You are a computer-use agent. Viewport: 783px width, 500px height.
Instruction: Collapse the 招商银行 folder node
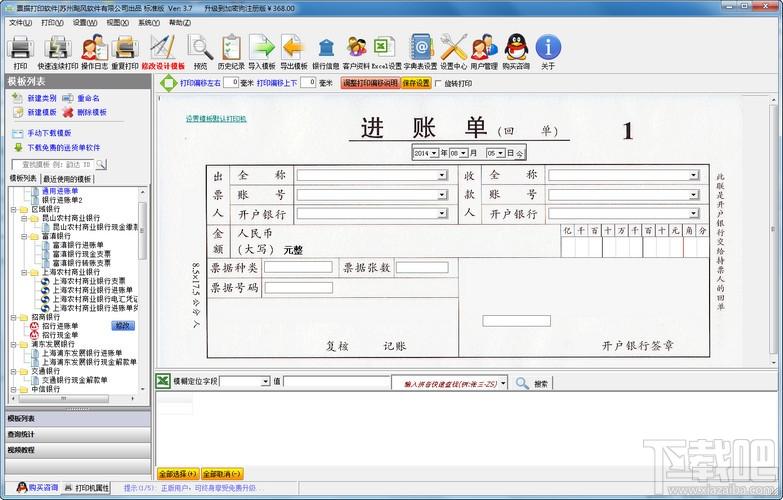[14, 317]
